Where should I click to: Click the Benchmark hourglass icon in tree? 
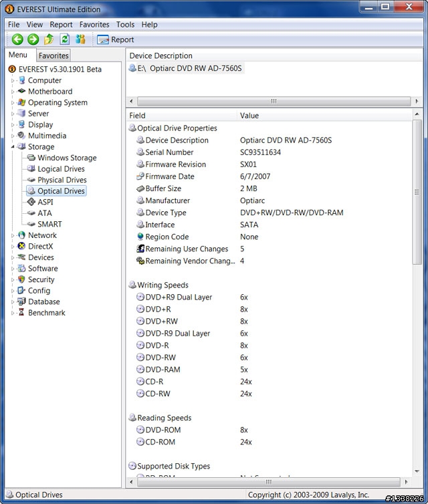pos(21,312)
